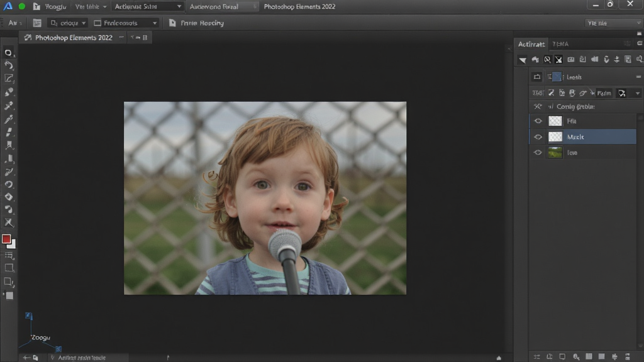Click the minus icon next to the document tab
The image size is (644, 362).
121,37
